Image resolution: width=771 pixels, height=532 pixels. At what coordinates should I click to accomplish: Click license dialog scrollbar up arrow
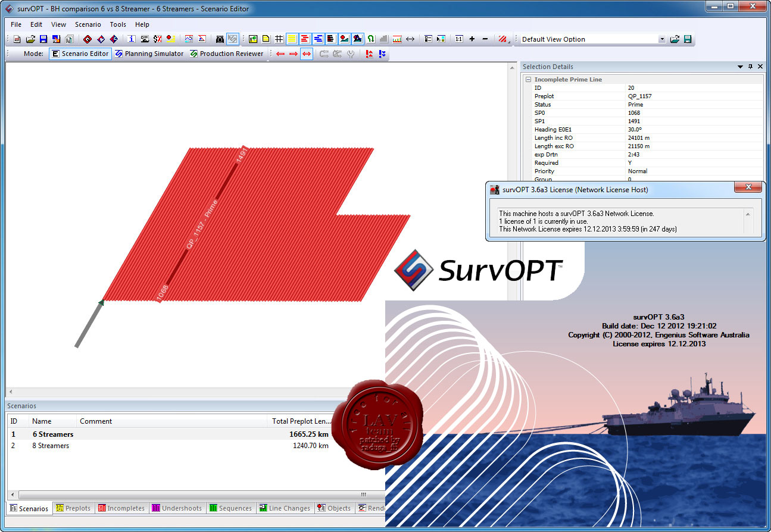coord(748,214)
